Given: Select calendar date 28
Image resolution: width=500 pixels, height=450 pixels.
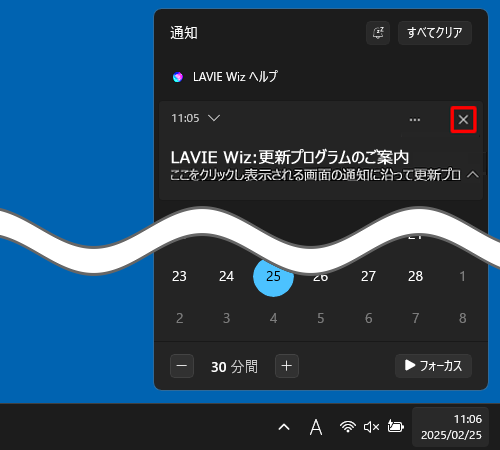Looking at the screenshot, I should pyautogui.click(x=415, y=276).
